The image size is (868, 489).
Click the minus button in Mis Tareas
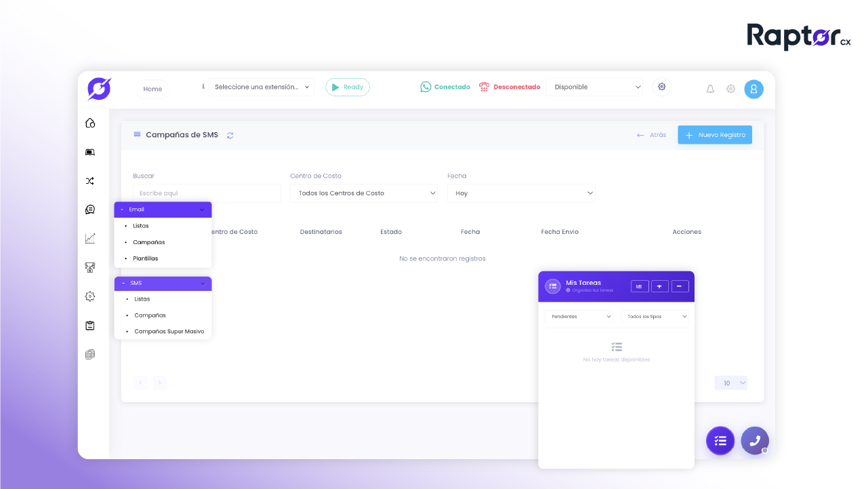(680, 286)
